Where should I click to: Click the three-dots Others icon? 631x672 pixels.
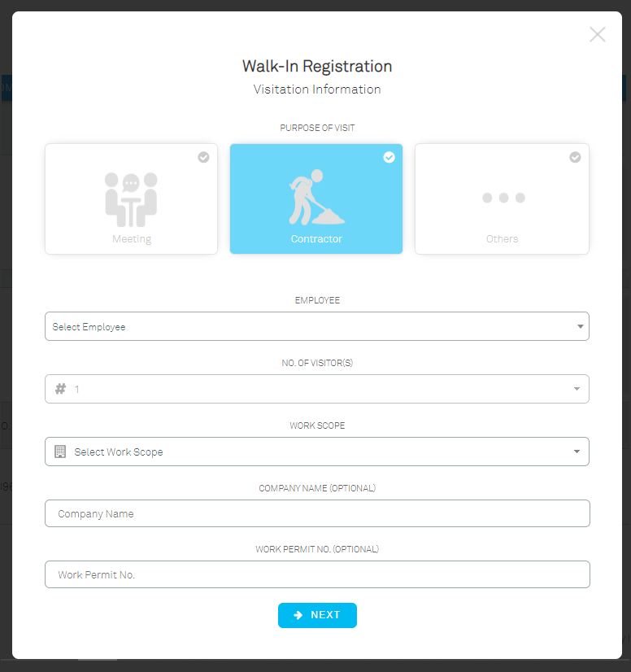(503, 198)
